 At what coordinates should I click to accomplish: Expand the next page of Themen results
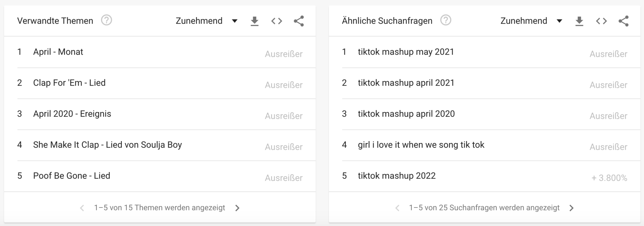coord(237,207)
